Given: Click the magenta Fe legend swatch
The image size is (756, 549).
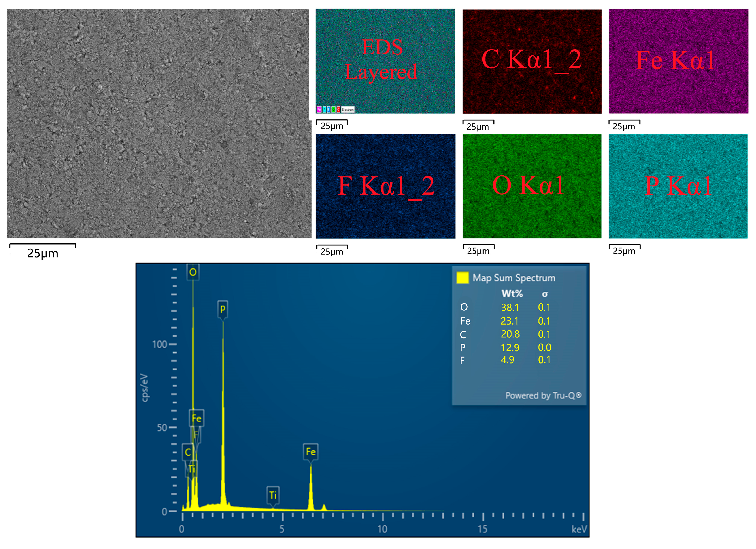Looking at the screenshot, I should tap(319, 109).
